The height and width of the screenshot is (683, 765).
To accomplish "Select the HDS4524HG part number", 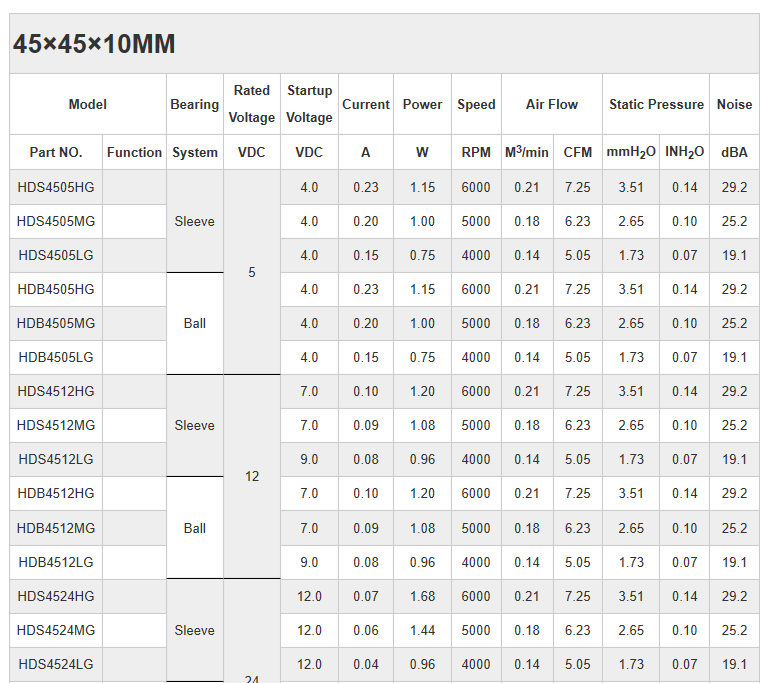I will pyautogui.click(x=56, y=596).
